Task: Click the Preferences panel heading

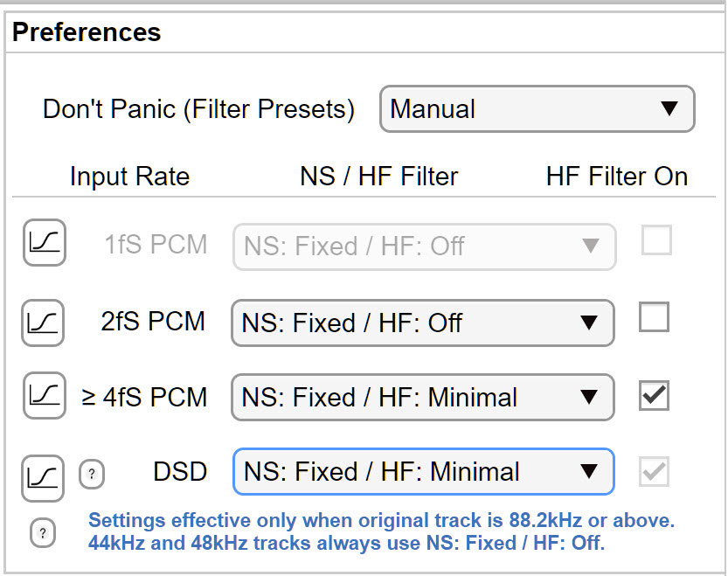Action: point(87,33)
